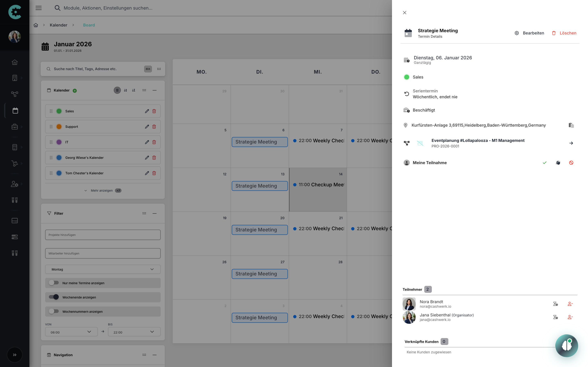This screenshot has width=588, height=367.
Task: Open the AI assistant brain button
Action: point(566,346)
